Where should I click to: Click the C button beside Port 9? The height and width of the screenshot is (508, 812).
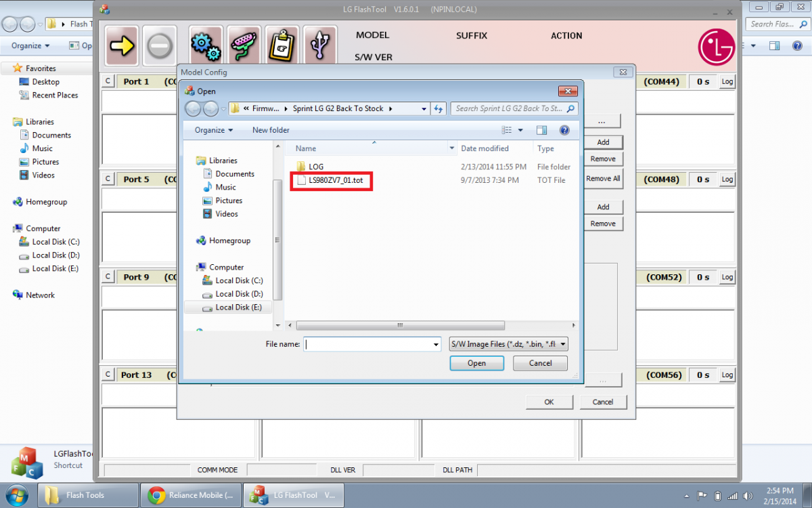tap(108, 277)
